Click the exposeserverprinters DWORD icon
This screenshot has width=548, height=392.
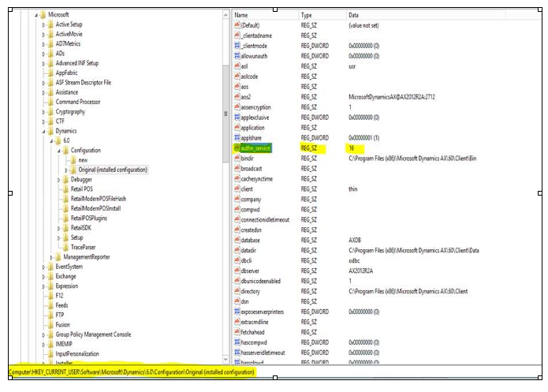(237, 312)
